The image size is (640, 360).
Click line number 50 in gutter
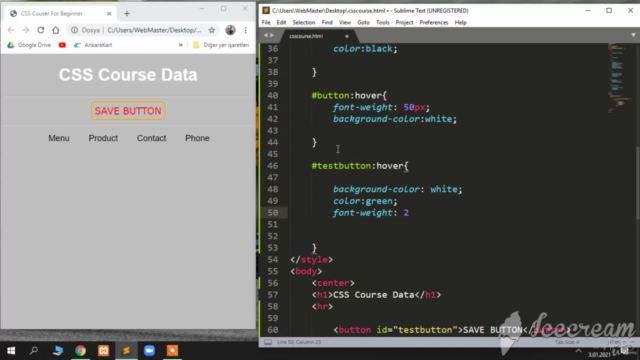point(273,213)
